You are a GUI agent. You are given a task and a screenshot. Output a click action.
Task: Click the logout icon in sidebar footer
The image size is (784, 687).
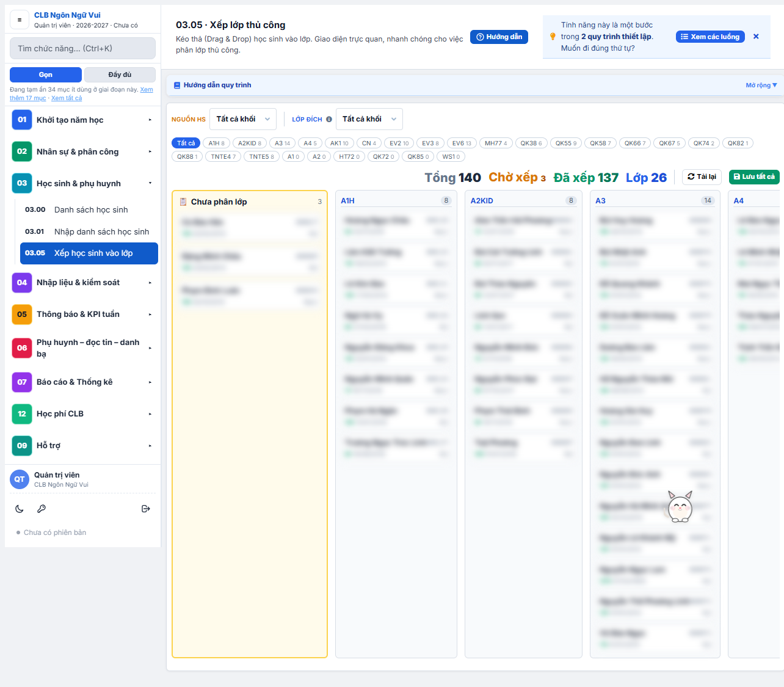(145, 509)
